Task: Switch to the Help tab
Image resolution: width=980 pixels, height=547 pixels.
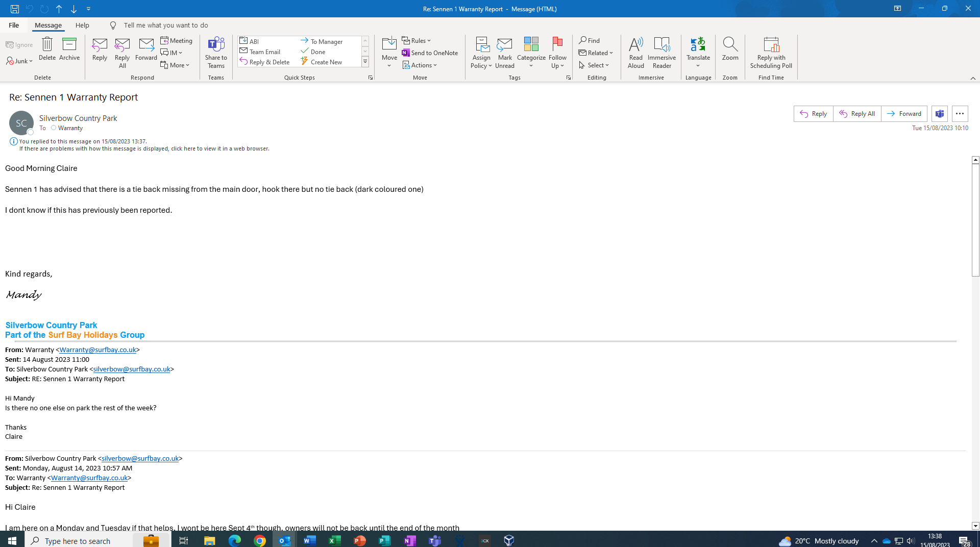Action: (x=82, y=25)
